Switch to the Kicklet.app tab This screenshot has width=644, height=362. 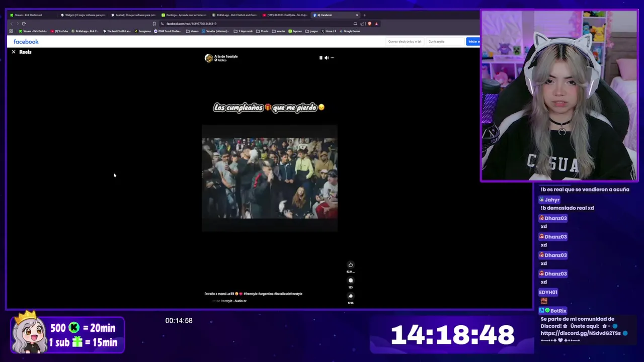[234, 15]
